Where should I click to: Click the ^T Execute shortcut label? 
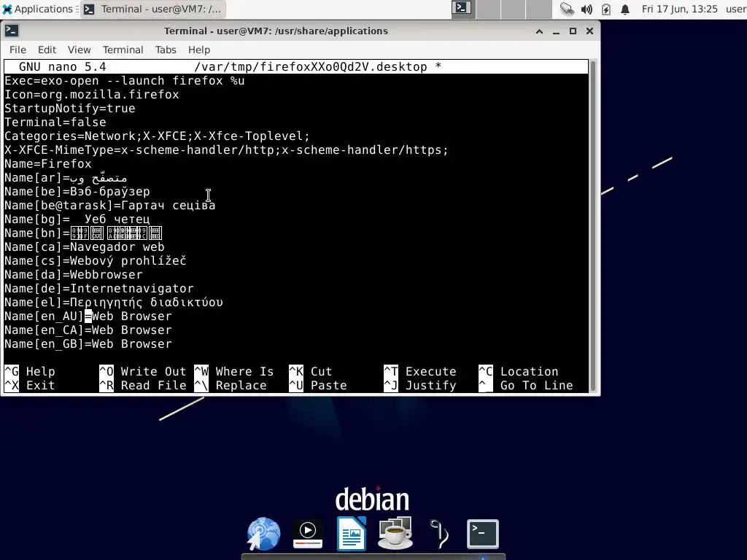419,371
